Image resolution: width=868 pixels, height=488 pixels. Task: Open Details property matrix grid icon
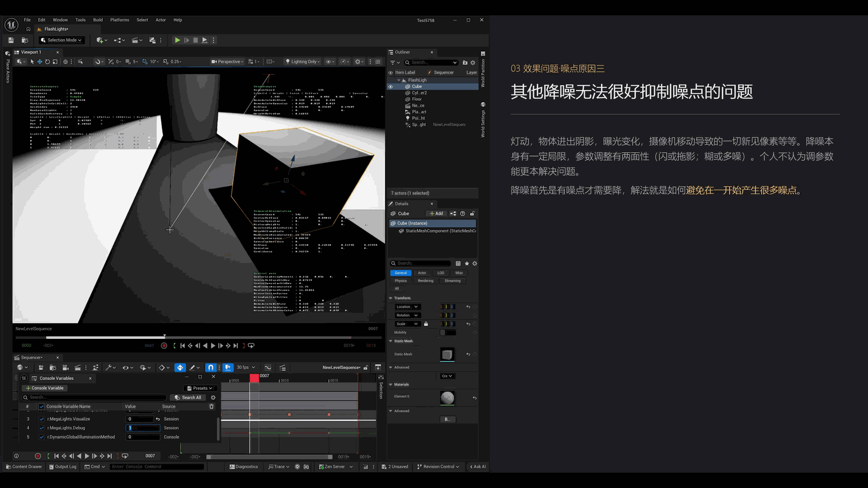(458, 264)
